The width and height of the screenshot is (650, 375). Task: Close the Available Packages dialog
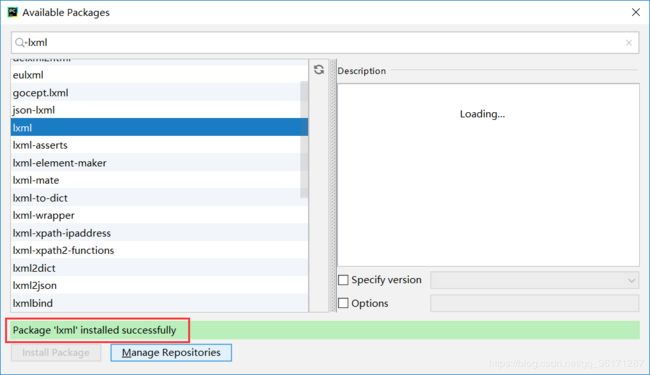[x=636, y=12]
